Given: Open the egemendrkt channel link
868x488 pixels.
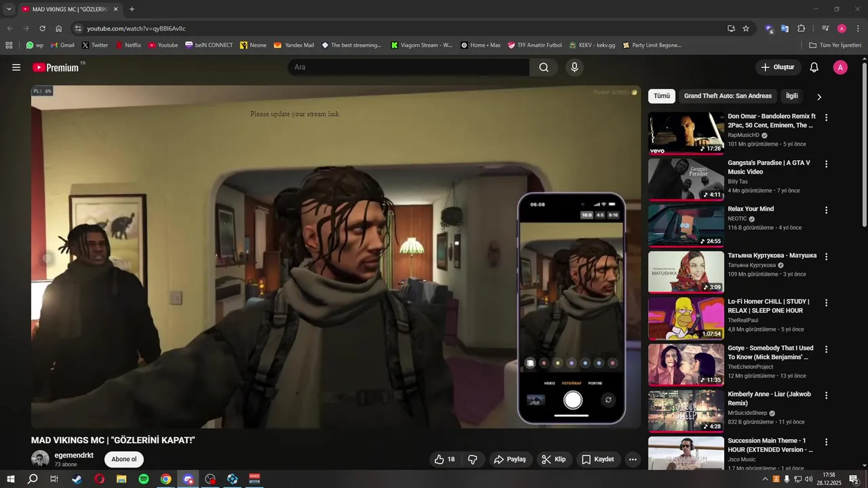Looking at the screenshot, I should pyautogui.click(x=74, y=455).
